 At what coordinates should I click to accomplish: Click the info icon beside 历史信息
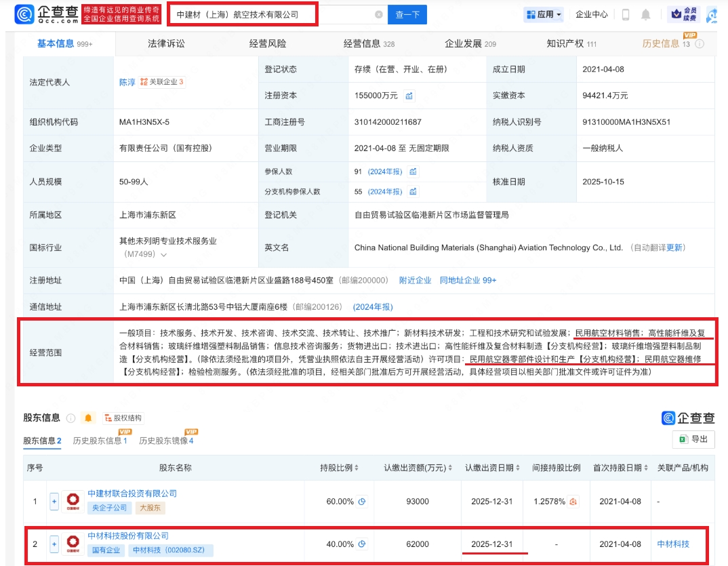700,44
